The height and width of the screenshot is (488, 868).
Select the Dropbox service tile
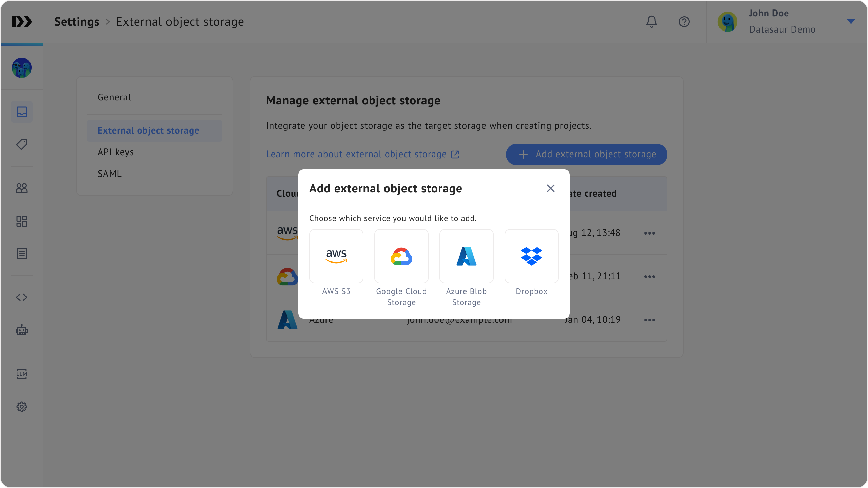[531, 256]
